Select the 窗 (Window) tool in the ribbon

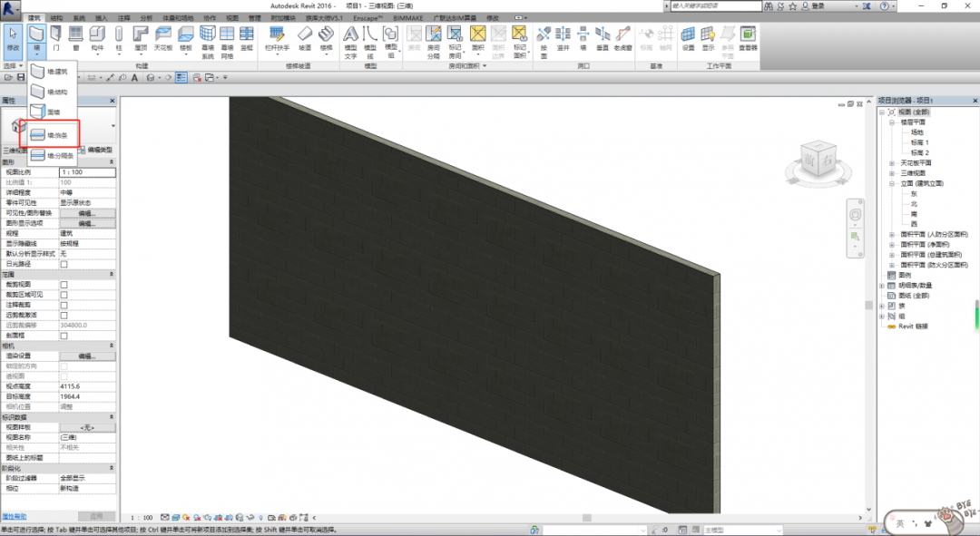(75, 39)
